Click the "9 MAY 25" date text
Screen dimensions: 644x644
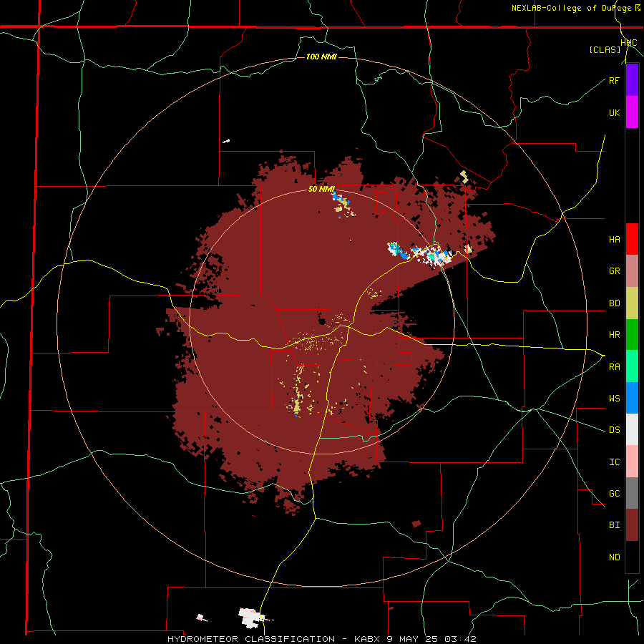click(x=414, y=639)
